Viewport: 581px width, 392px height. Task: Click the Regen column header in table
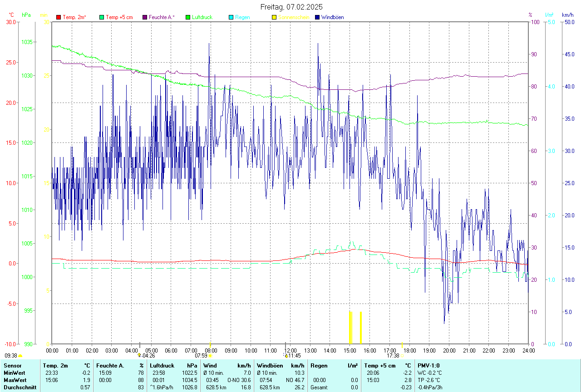click(x=319, y=365)
